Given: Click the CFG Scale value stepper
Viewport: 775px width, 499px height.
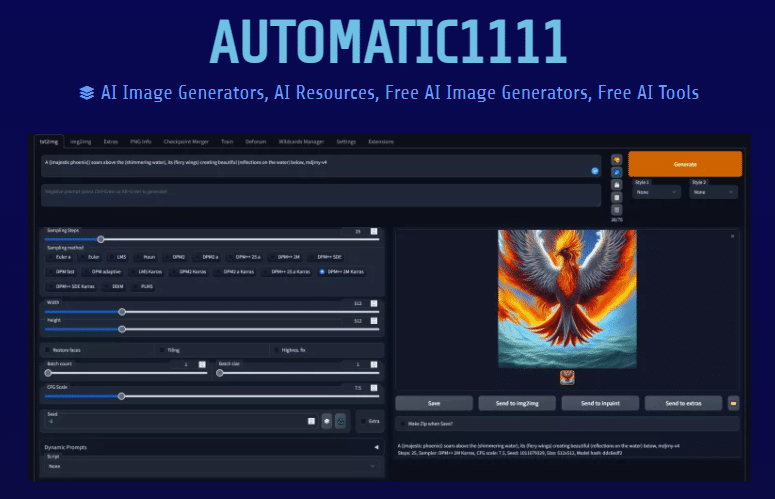Looking at the screenshot, I should pos(374,388).
